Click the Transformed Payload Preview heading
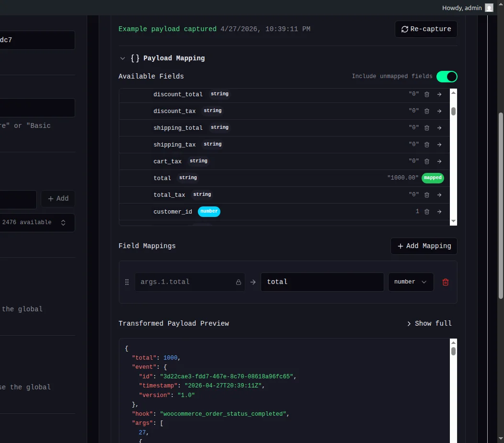 click(174, 323)
